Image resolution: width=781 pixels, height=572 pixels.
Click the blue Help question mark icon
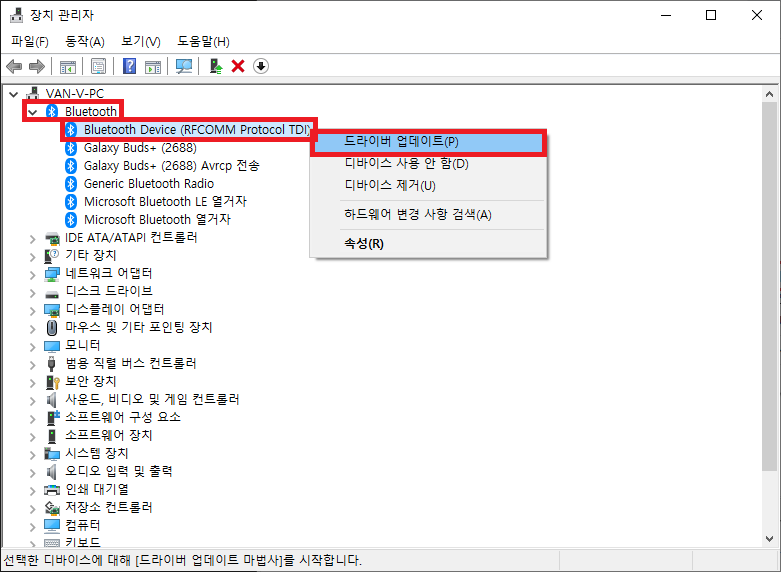[130, 66]
